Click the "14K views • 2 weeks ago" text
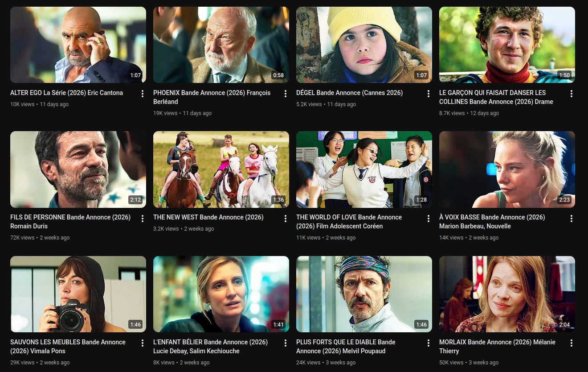The width and height of the screenshot is (588, 372). tap(469, 238)
